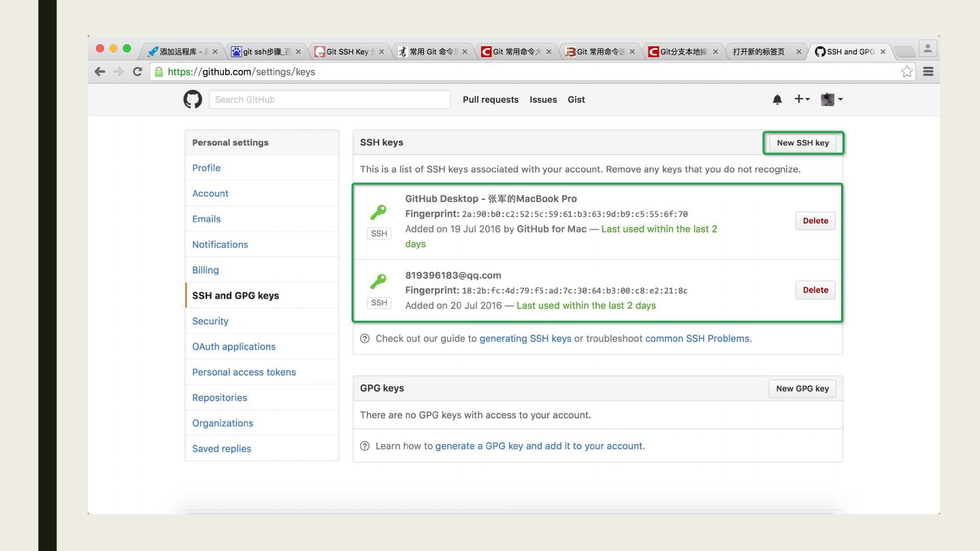Expand the plus create-new dropdown
This screenshot has width=980, height=551.
[x=802, y=99]
